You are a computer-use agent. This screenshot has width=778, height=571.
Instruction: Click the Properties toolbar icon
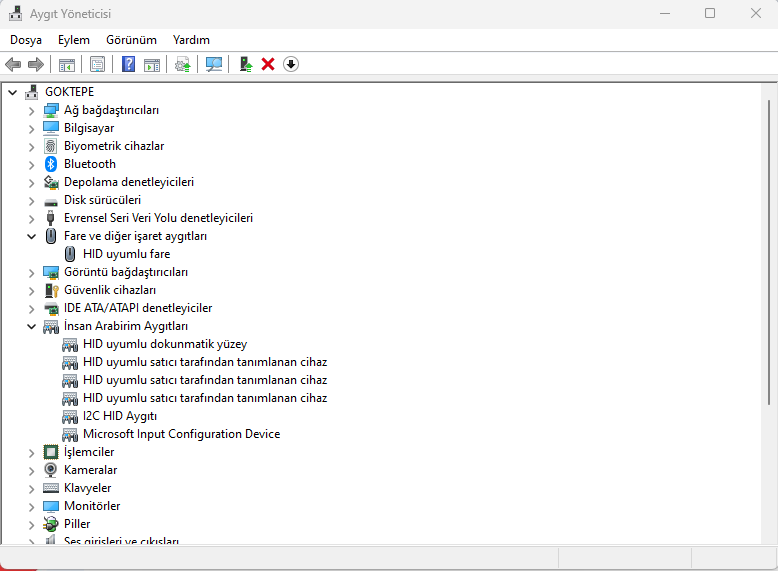[97, 64]
